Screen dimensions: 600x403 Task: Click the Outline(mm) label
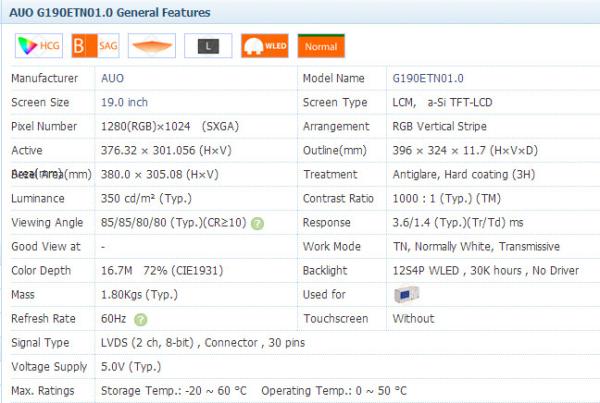point(335,150)
